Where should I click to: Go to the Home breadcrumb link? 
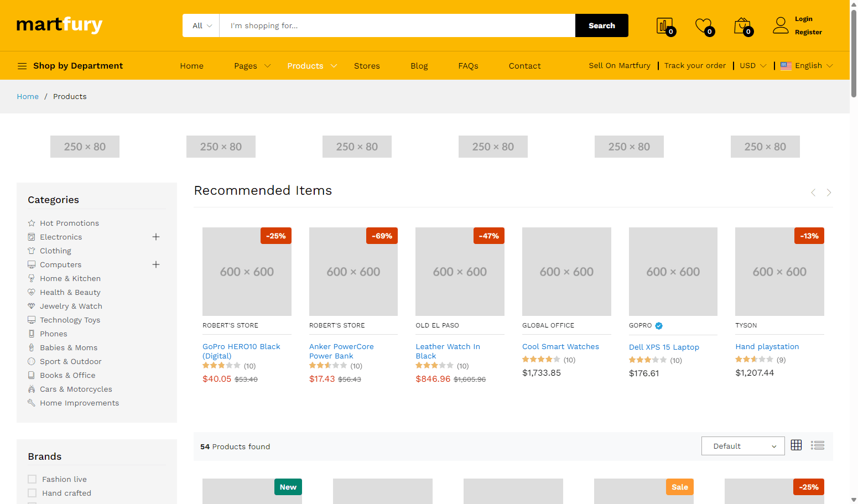click(x=28, y=96)
